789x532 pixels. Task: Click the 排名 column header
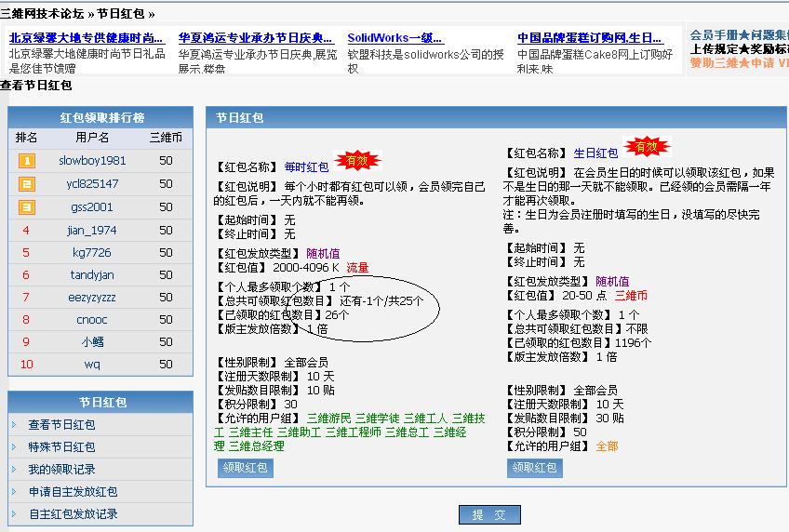tap(27, 138)
